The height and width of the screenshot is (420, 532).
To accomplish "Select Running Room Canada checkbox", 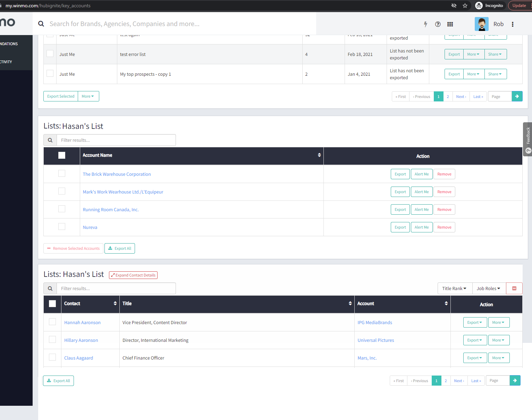I will pos(62,209).
